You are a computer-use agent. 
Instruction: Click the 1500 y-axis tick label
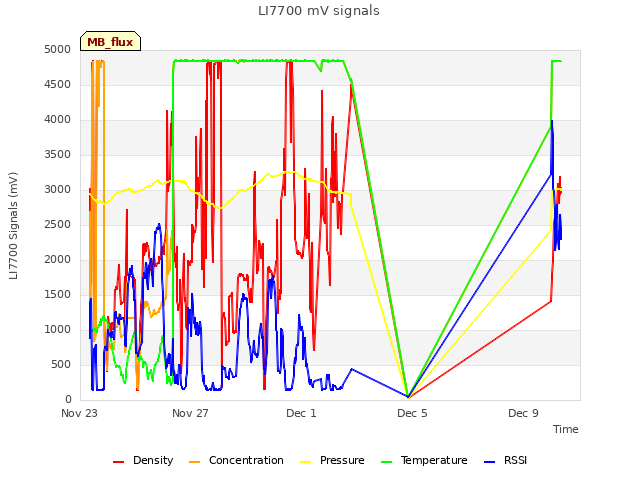click(x=58, y=294)
